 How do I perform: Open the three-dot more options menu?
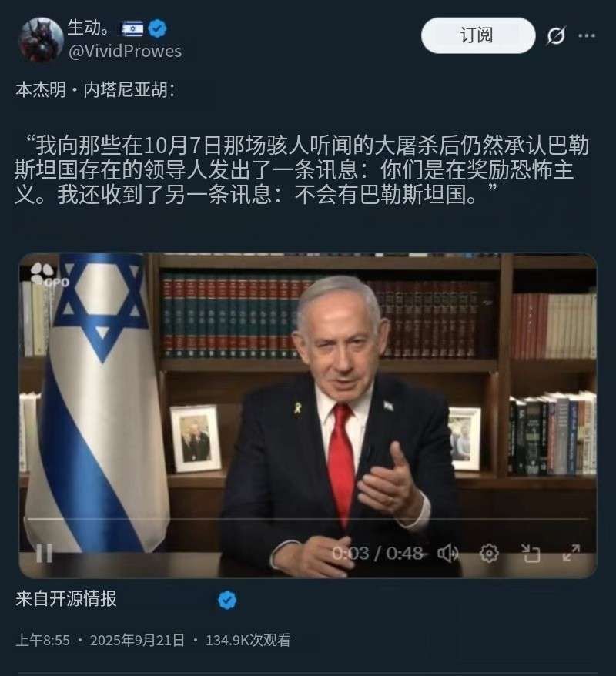tap(587, 35)
